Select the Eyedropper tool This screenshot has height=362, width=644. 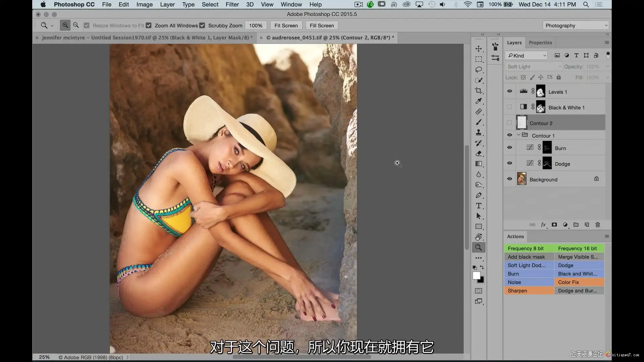pos(479,101)
